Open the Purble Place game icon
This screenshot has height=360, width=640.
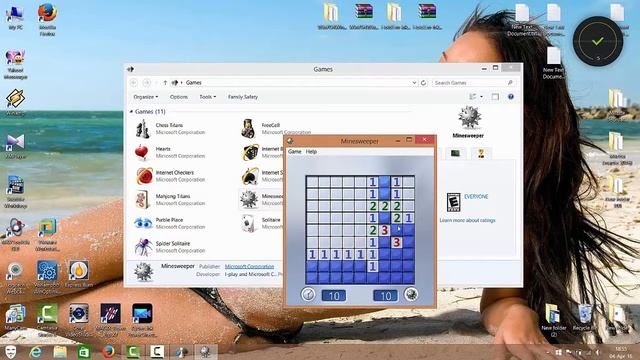tap(143, 223)
